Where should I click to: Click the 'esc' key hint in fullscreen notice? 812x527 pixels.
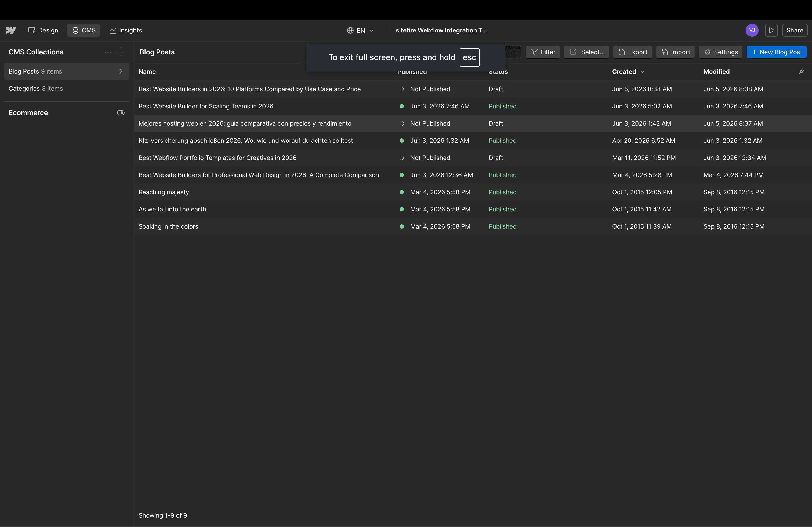tap(469, 57)
